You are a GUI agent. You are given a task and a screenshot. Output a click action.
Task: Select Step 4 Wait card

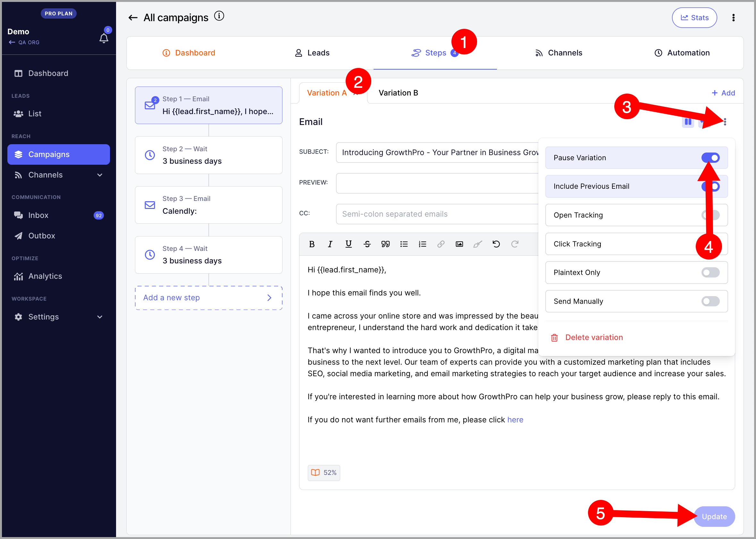click(x=208, y=255)
